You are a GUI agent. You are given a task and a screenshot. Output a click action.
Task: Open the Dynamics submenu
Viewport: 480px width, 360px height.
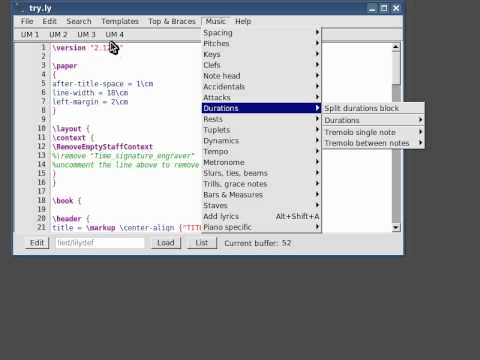tap(261, 141)
